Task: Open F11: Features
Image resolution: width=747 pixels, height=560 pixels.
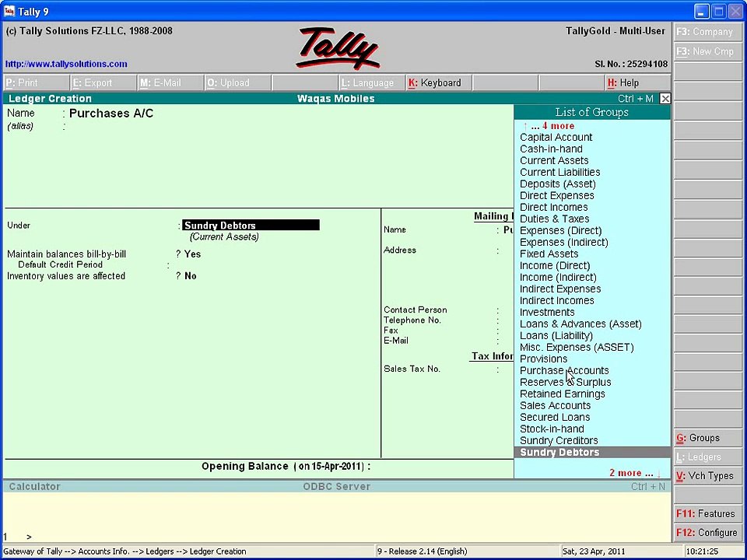Action: coord(709,514)
